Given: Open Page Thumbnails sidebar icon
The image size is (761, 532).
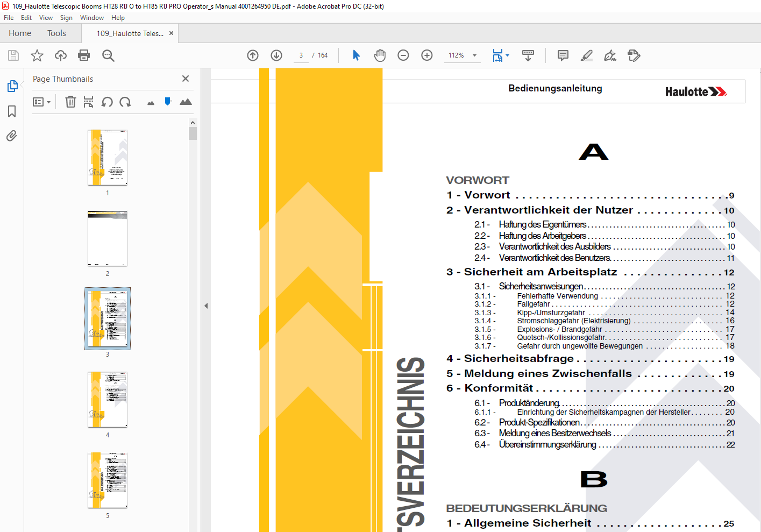Looking at the screenshot, I should point(12,86).
